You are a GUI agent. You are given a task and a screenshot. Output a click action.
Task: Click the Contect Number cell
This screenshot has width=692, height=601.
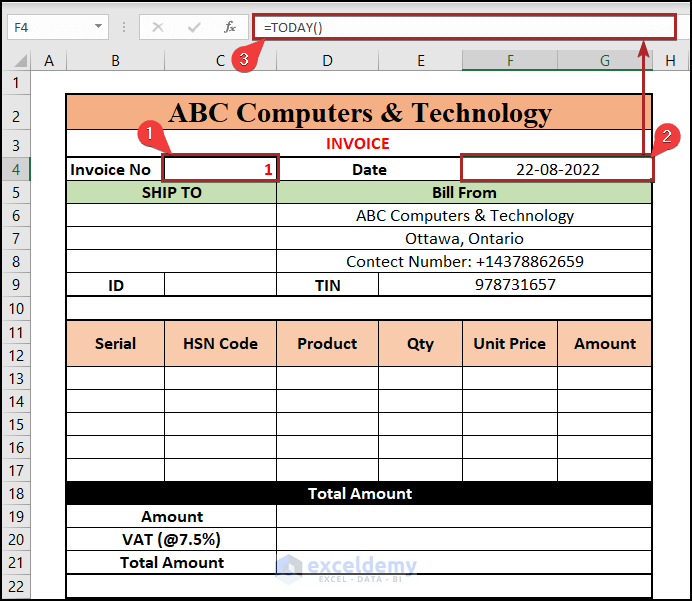point(464,261)
